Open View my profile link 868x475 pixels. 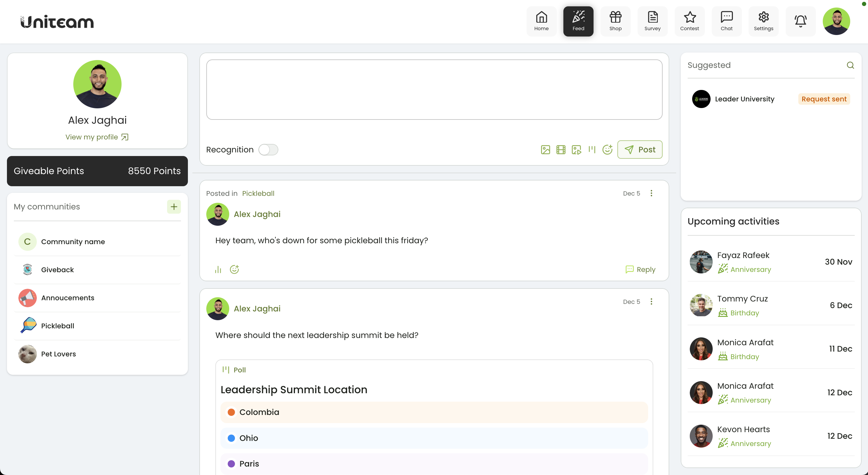pos(97,137)
